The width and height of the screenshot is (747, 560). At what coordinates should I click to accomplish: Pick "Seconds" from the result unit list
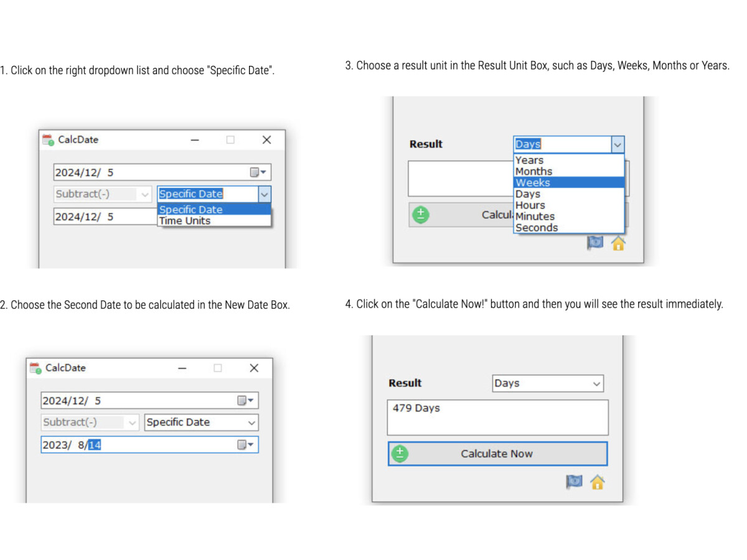click(x=536, y=228)
